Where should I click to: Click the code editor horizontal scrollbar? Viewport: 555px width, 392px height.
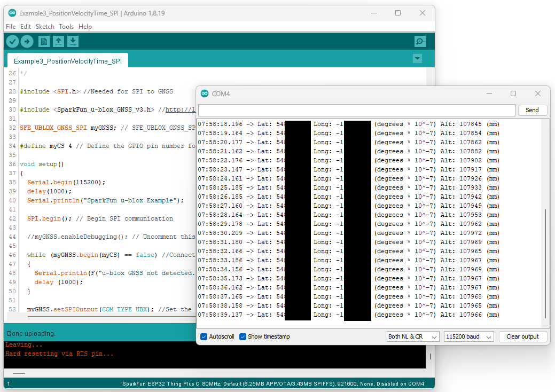[112, 317]
